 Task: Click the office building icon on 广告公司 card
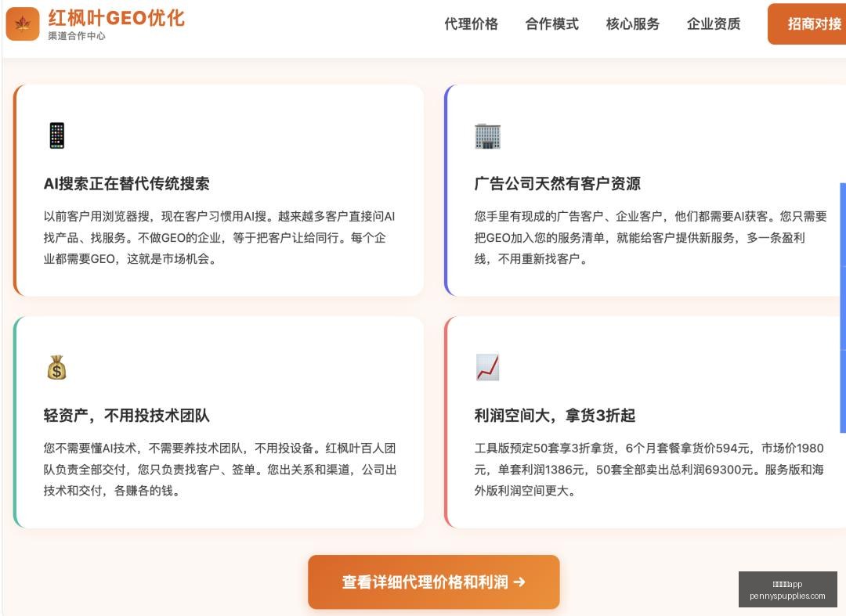coord(488,136)
